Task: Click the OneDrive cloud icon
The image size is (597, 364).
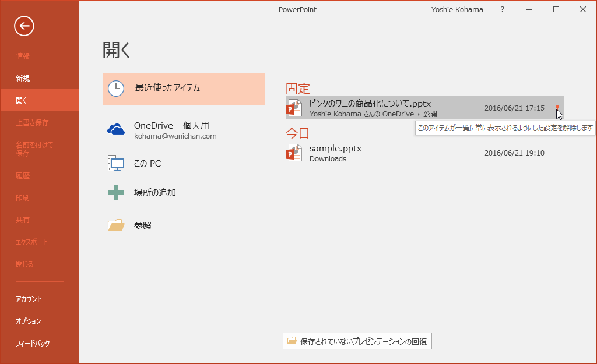Action: coord(116,129)
